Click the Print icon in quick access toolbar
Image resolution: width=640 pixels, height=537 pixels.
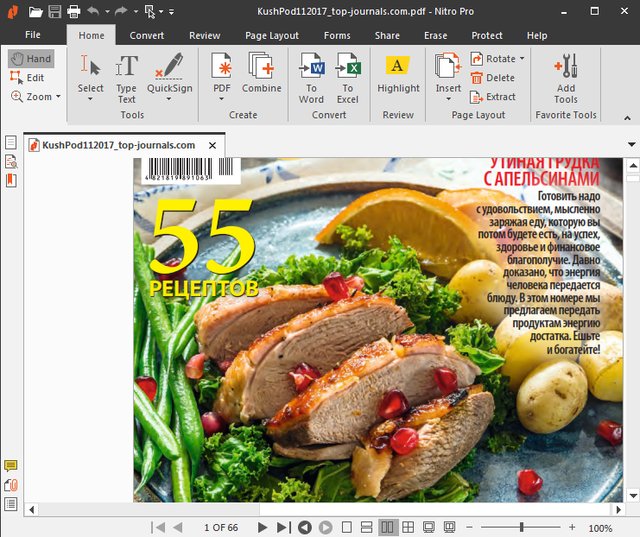[x=73, y=12]
